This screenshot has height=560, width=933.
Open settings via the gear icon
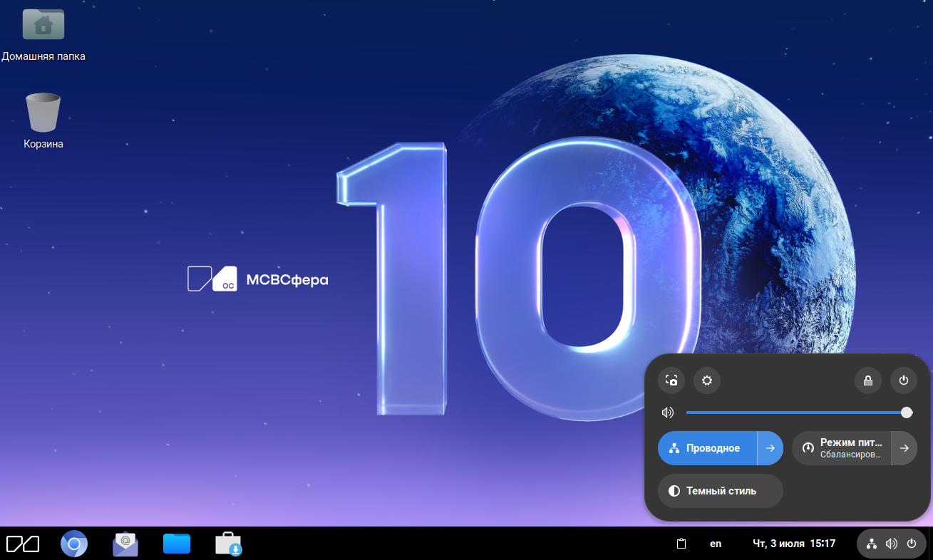tap(707, 380)
